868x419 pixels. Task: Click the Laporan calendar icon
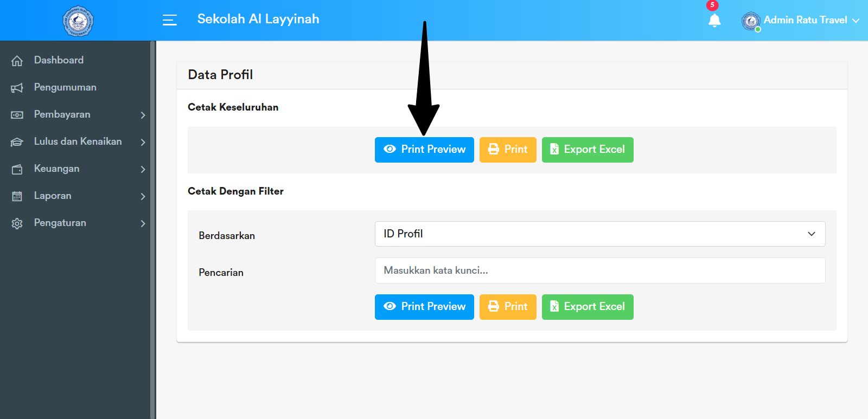click(17, 196)
